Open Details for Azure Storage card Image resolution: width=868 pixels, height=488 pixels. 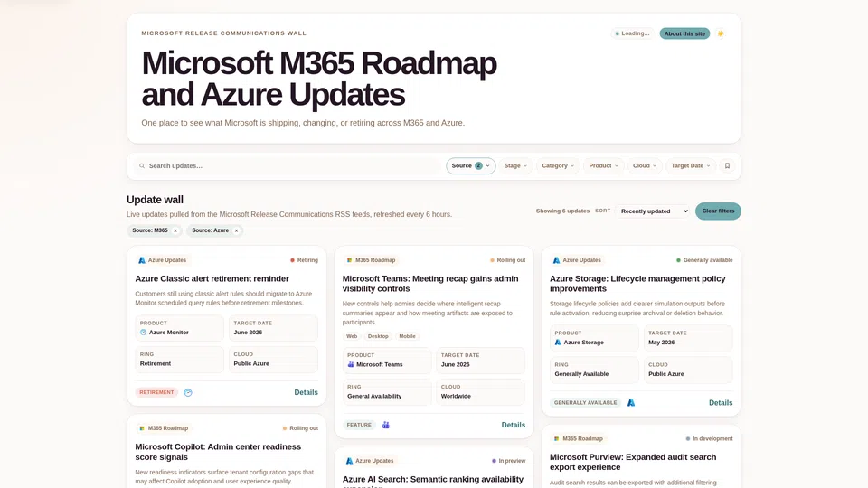click(x=721, y=403)
